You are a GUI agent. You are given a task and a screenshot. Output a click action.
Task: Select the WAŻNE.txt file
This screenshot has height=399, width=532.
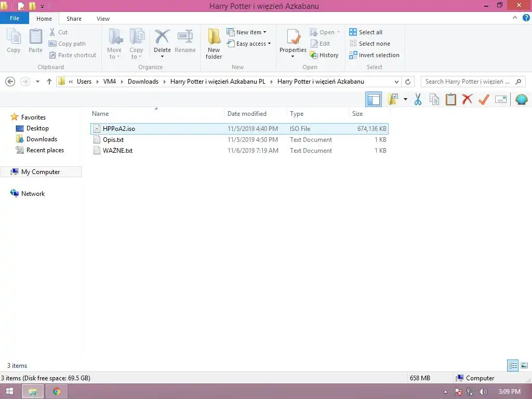coord(240,150)
